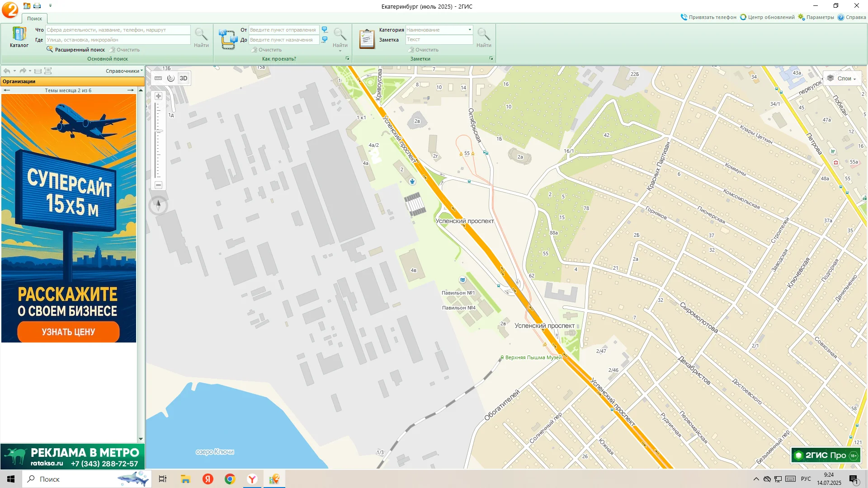Image resolution: width=868 pixels, height=488 pixels.
Task: Click the back arrow in the directory panel
Action: pyautogui.click(x=7, y=71)
